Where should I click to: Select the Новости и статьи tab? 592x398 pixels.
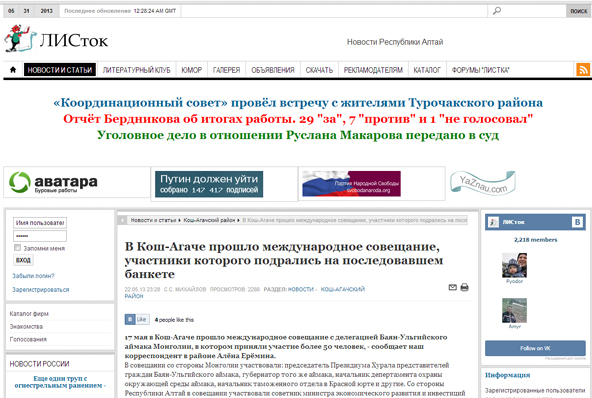click(60, 70)
